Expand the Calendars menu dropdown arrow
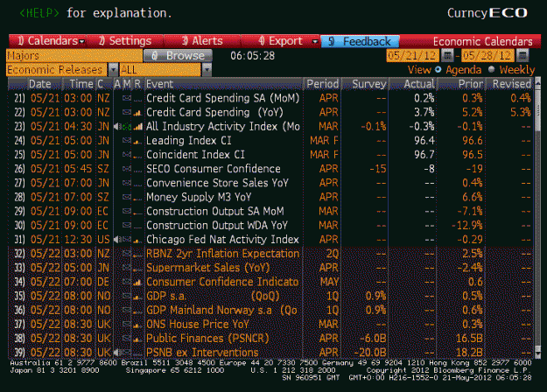The image size is (547, 392). point(82,41)
